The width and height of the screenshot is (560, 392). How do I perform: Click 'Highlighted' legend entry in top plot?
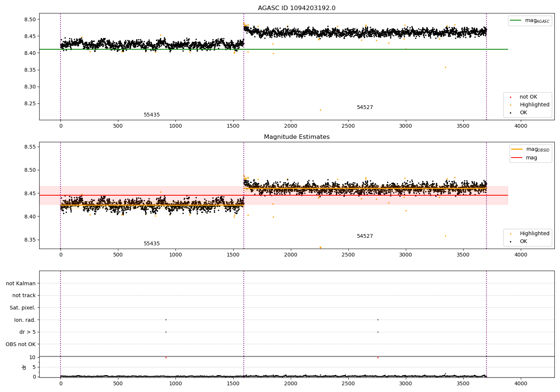coord(530,105)
